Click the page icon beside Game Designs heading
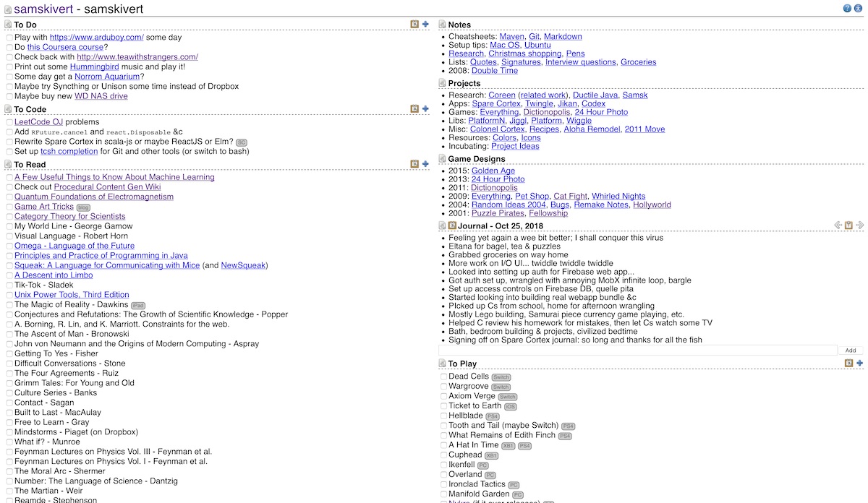This screenshot has height=503, width=868. click(443, 159)
